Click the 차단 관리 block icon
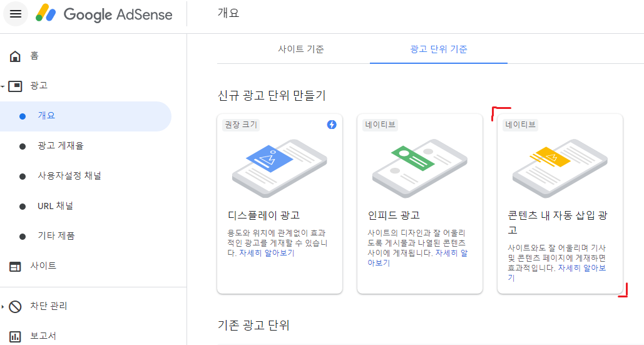Screen dimensions: 644x345 (x=15, y=306)
